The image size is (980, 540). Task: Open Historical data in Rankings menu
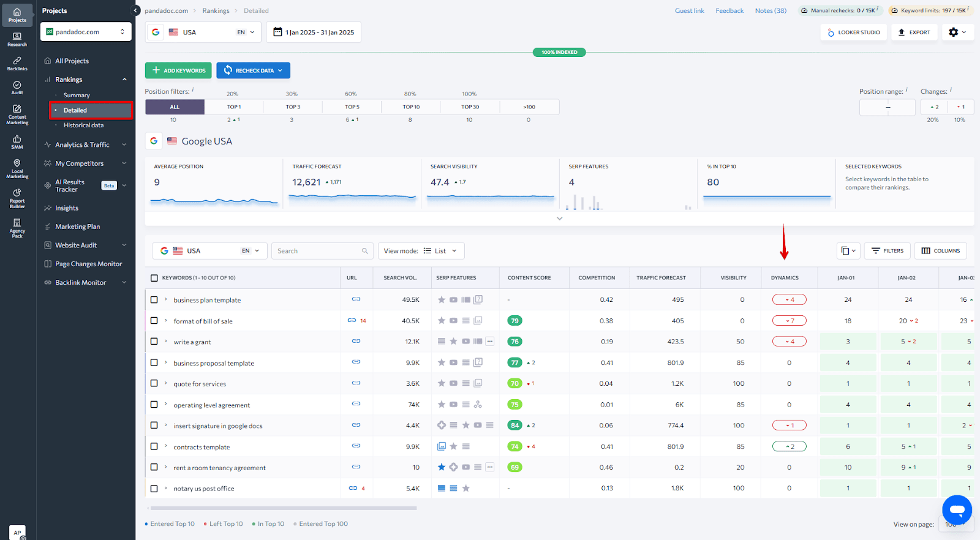[83, 126]
